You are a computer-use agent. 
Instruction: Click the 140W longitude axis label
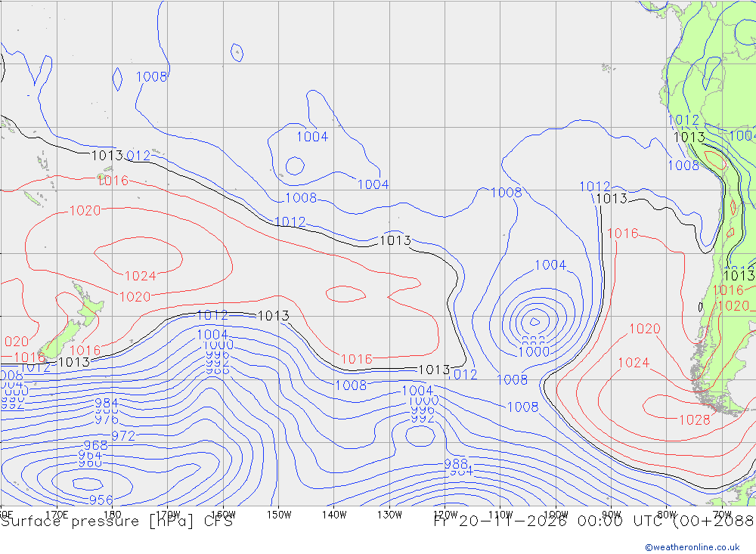334,515
